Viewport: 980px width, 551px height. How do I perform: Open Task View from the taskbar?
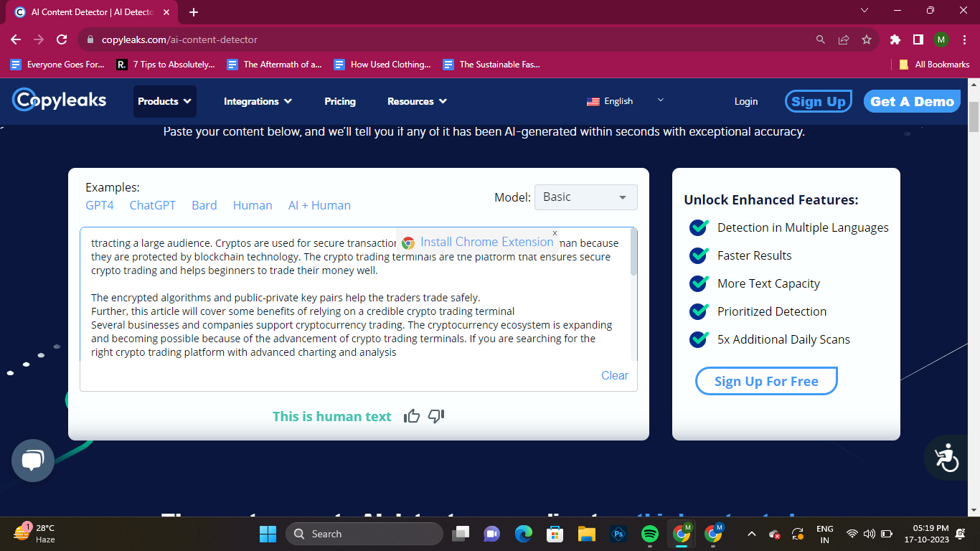pyautogui.click(x=460, y=534)
